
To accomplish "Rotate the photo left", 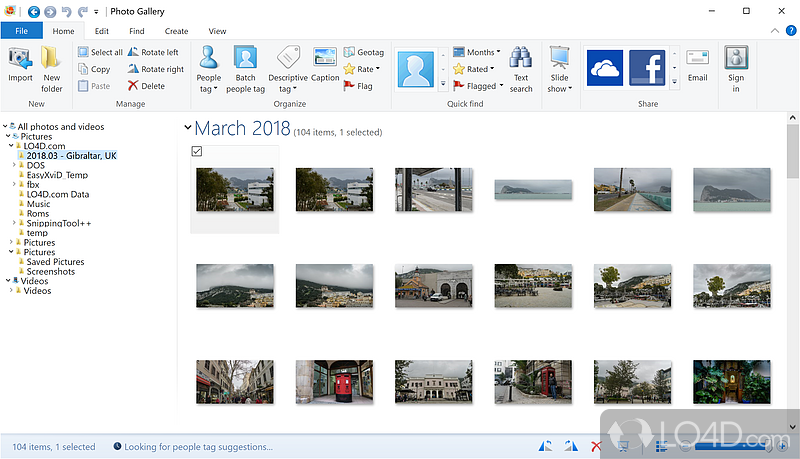I will 153,52.
